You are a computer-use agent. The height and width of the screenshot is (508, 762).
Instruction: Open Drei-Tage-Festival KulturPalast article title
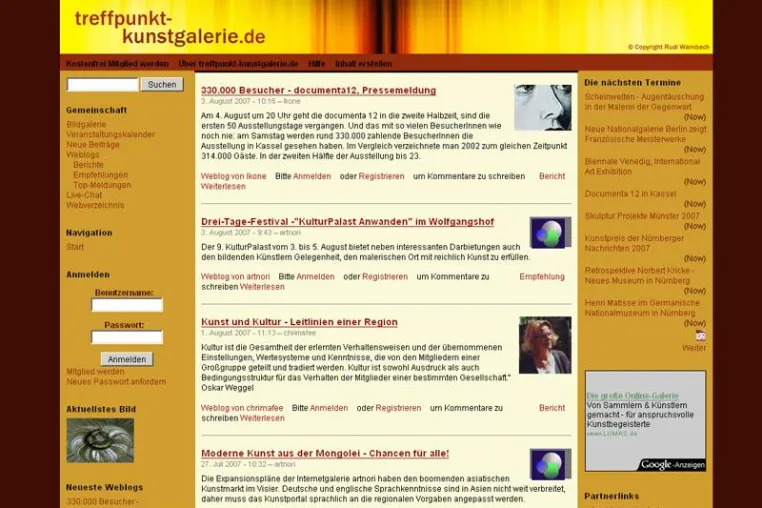coord(347,222)
